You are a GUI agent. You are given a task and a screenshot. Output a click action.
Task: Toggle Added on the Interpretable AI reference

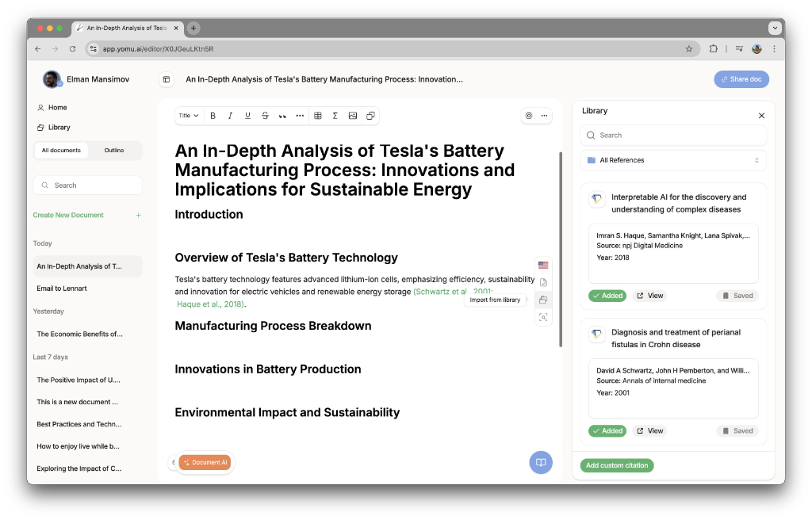(x=607, y=296)
